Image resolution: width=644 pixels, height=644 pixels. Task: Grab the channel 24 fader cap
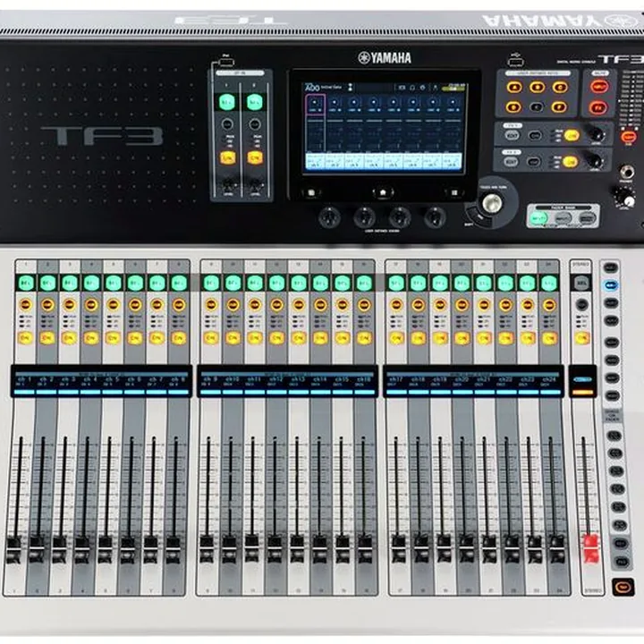coord(557,550)
